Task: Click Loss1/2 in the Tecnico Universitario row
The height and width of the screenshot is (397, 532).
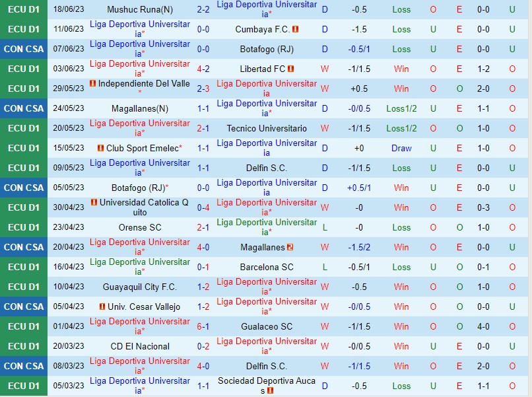Action: point(401,128)
